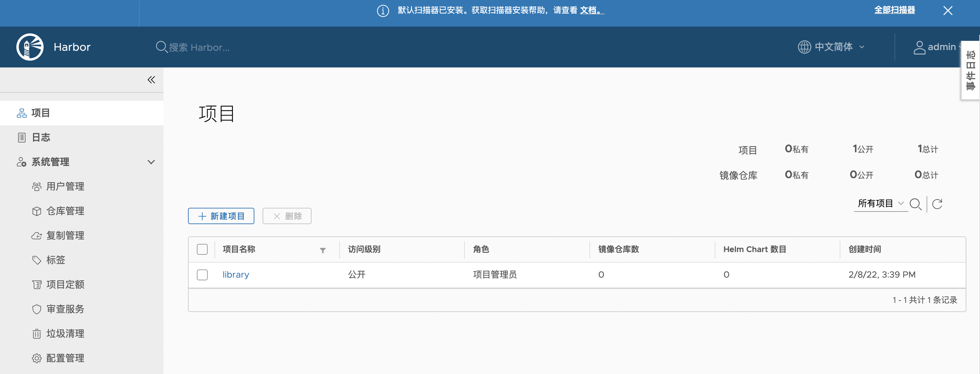
Task: Select all projects header checkbox
Action: [x=202, y=249]
